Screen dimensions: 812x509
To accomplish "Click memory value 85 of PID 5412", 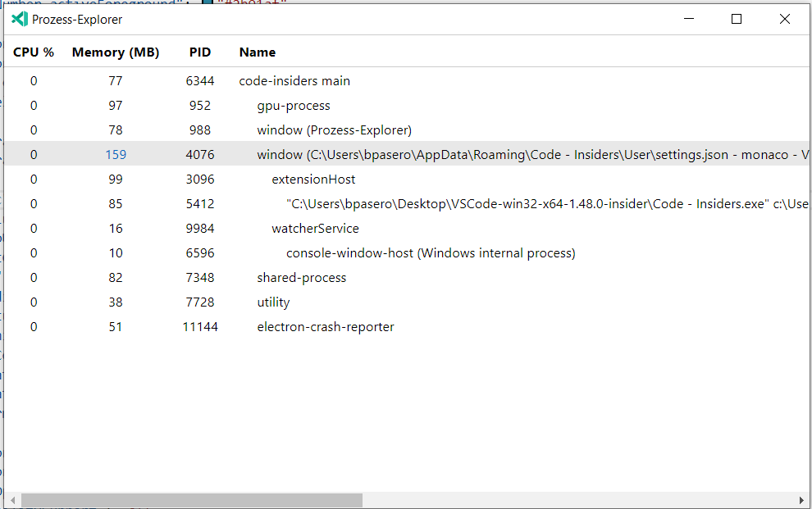I will click(116, 204).
